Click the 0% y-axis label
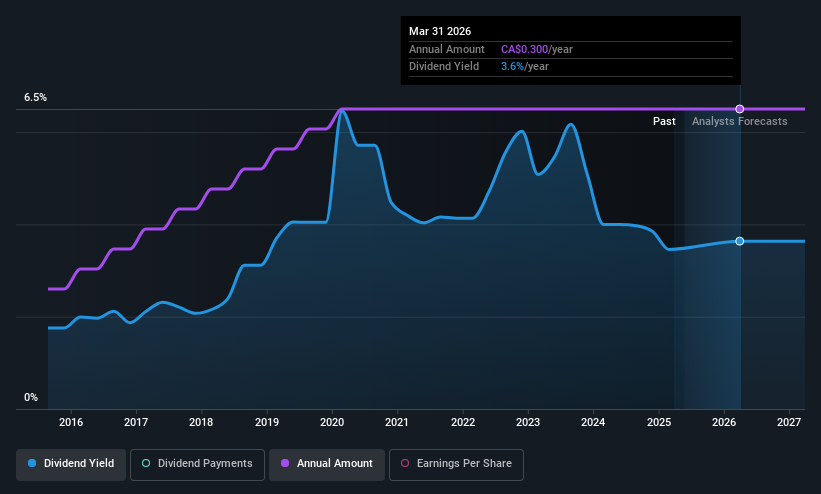The image size is (821, 494). click(x=31, y=398)
